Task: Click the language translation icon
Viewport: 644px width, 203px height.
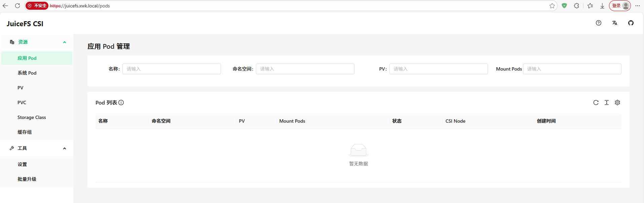Action: tap(615, 23)
